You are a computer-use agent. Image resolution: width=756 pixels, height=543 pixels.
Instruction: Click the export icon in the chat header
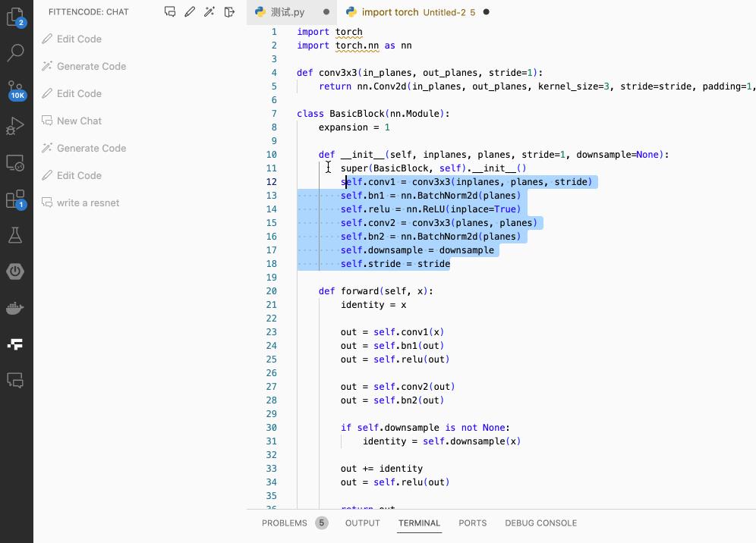(x=229, y=11)
